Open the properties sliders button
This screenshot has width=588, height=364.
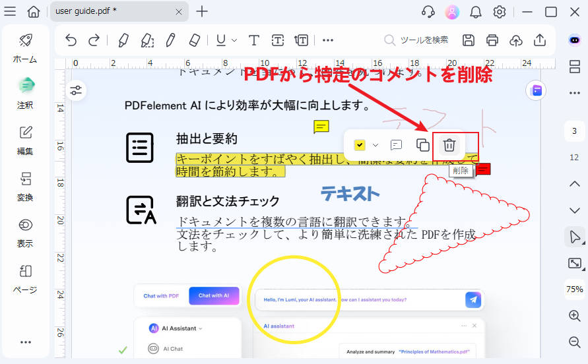[x=76, y=90]
